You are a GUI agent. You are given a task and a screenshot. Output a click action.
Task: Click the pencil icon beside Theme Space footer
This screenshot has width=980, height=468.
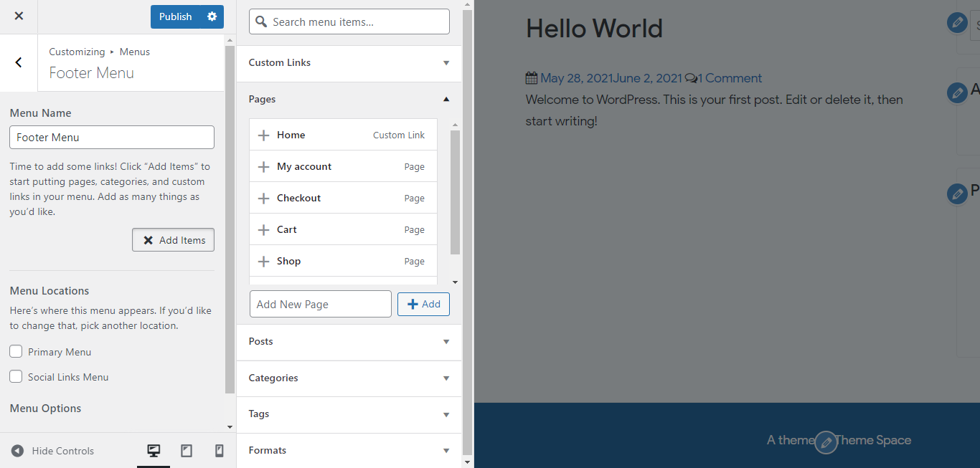(x=826, y=441)
